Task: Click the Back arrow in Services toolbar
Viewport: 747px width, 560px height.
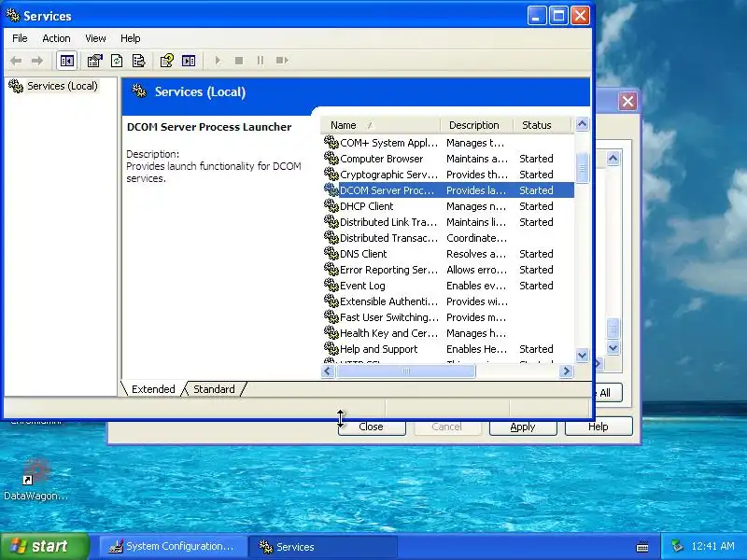Action: click(x=16, y=61)
